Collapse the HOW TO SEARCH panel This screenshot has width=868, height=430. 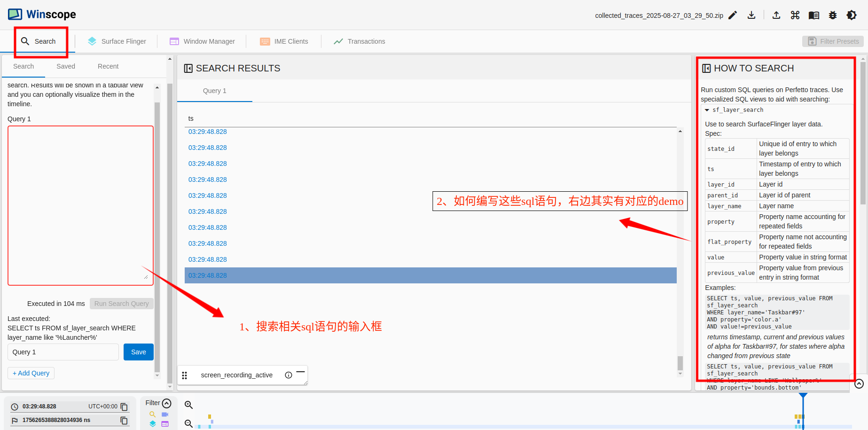[x=706, y=69]
